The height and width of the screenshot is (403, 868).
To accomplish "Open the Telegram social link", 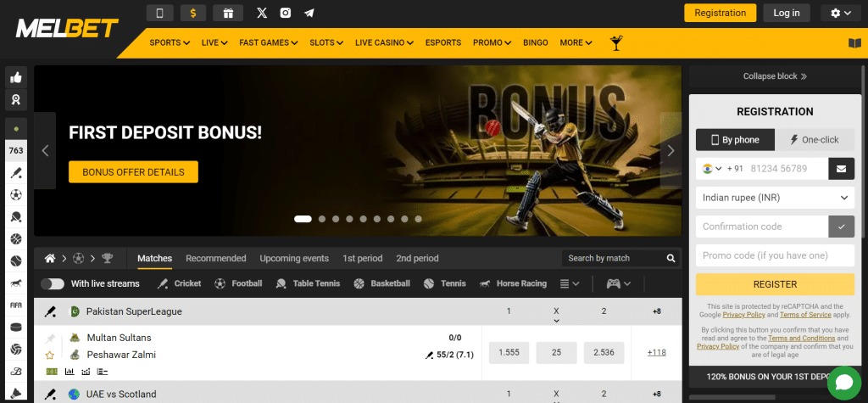I will (309, 13).
